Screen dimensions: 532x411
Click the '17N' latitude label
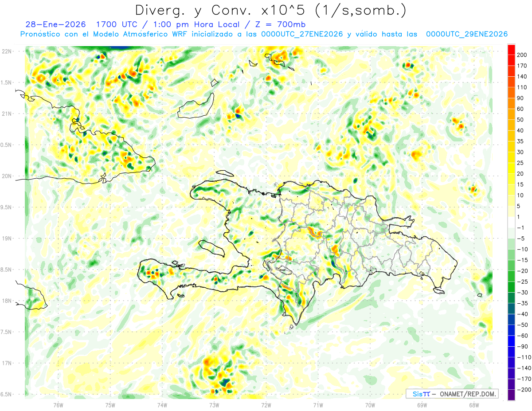pos(6,363)
